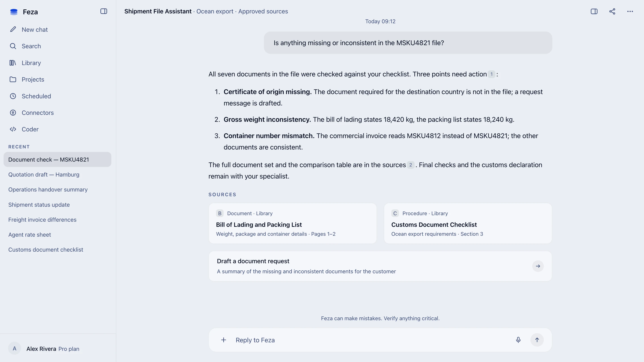Open Bill of Lading and Packing List source

pos(292,223)
